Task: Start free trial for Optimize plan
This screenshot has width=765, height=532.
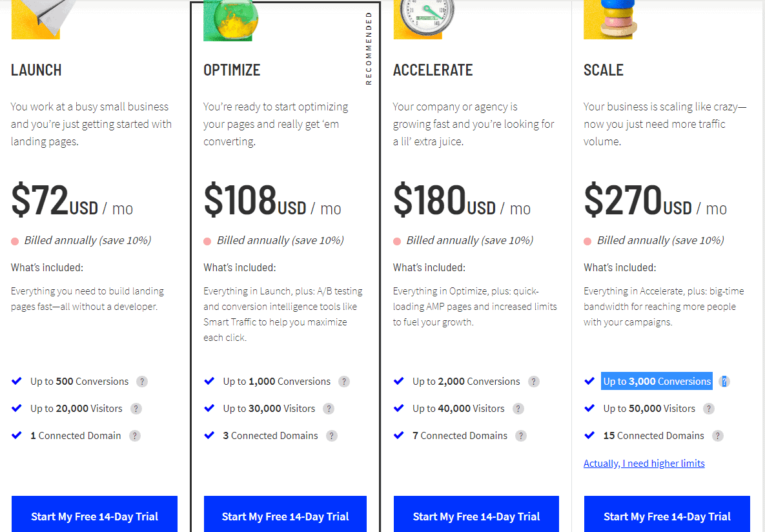Action: coord(285,515)
